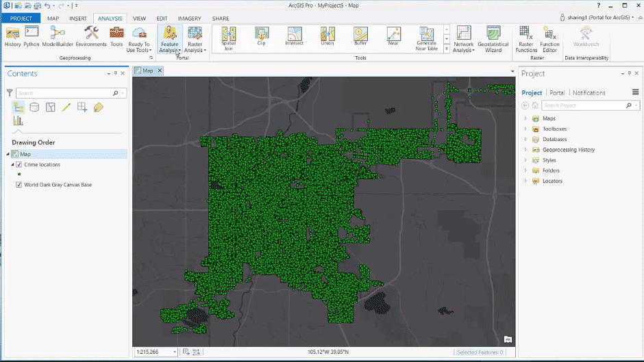Select Folders in Project pane

click(551, 170)
